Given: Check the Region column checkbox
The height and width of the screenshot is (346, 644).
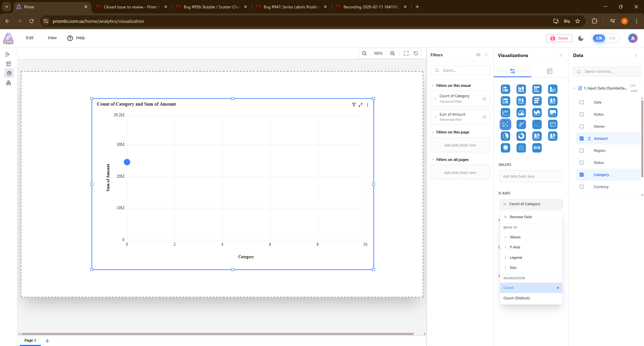Looking at the screenshot, I should click(582, 151).
